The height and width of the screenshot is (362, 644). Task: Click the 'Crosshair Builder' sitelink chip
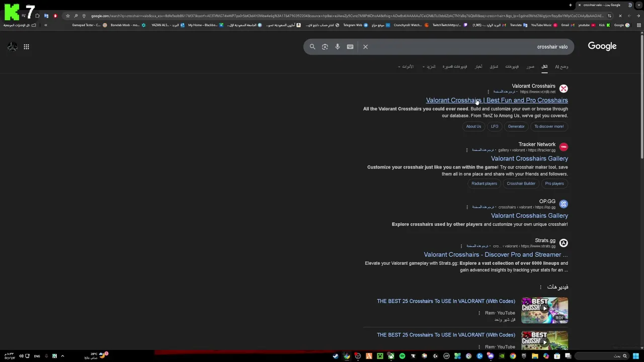[521, 184]
